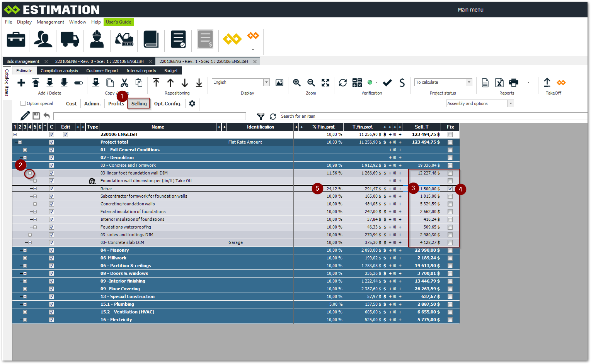The height and width of the screenshot is (364, 591).
Task: Click the Profits view button
Action: click(116, 103)
